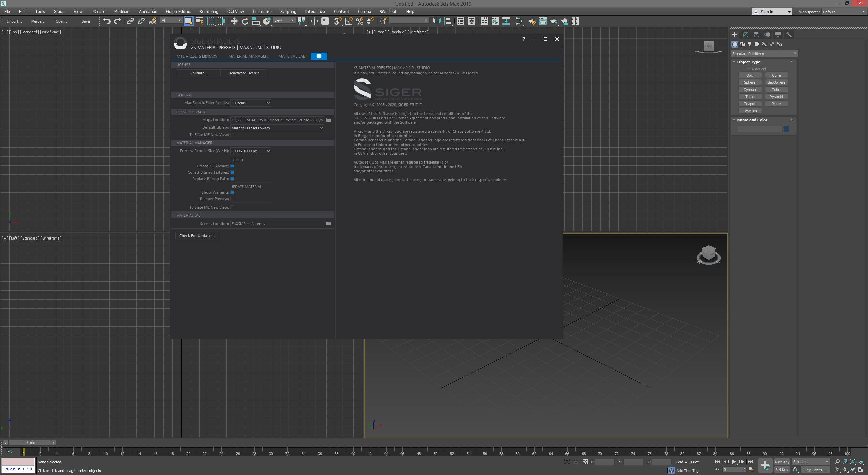Open reference coordinate system View dropdown
The width and height of the screenshot is (868, 475).
point(284,20)
